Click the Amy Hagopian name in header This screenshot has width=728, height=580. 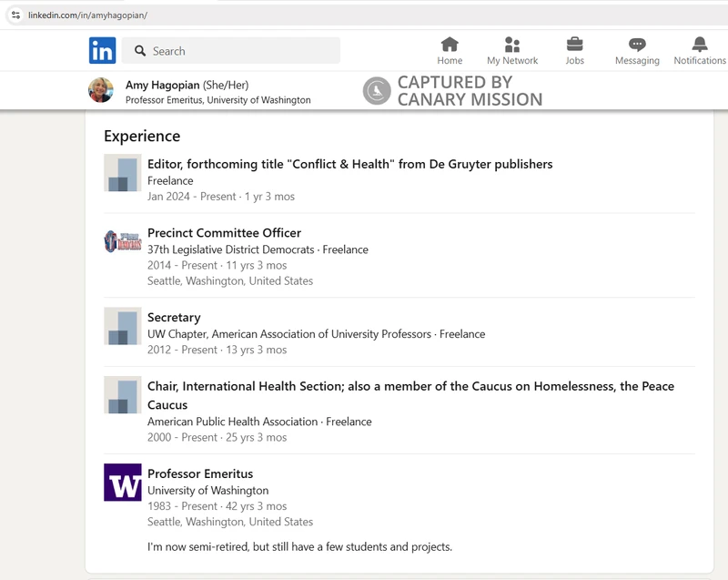point(163,85)
